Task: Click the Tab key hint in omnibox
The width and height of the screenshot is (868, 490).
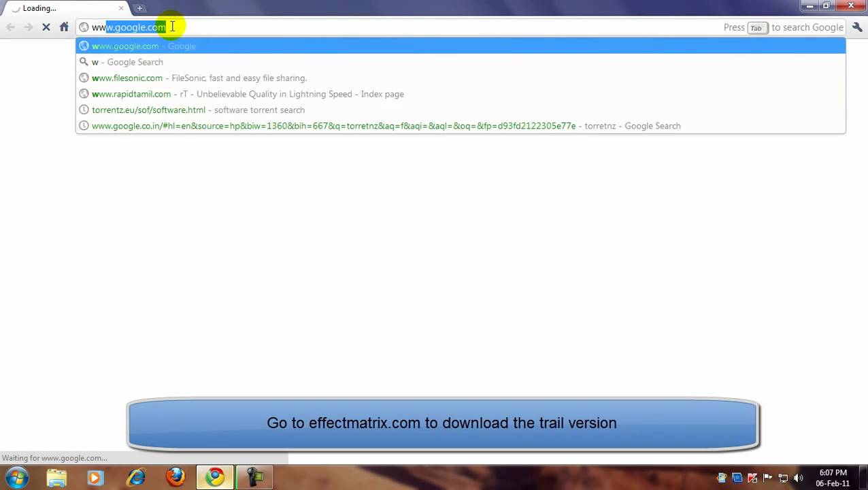Action: tap(756, 28)
